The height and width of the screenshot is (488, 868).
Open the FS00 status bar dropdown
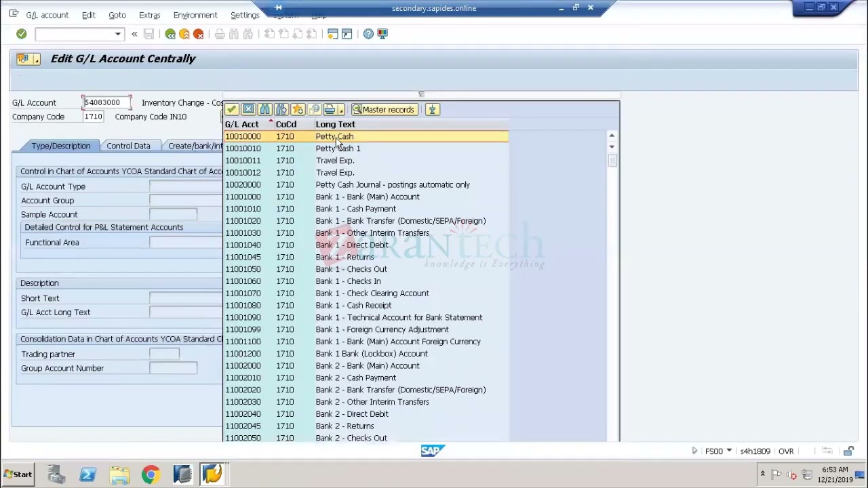729,451
